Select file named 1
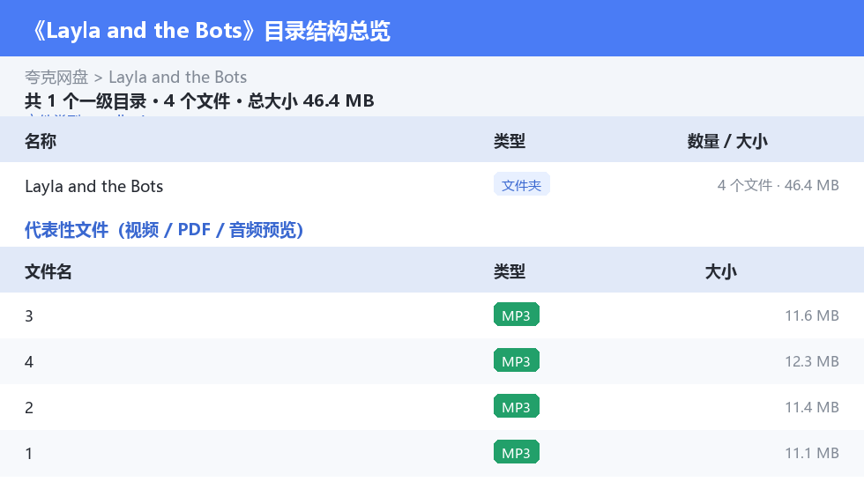The image size is (864, 504). (x=432, y=453)
